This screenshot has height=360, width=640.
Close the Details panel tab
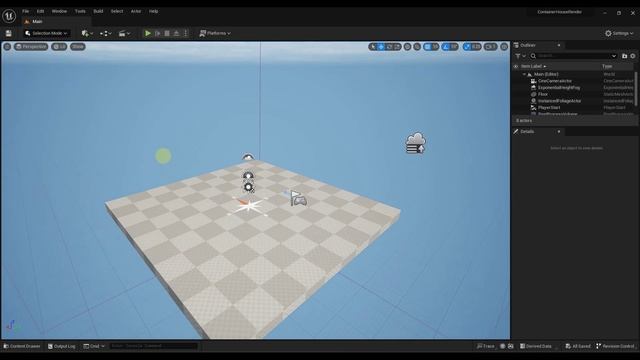click(559, 132)
